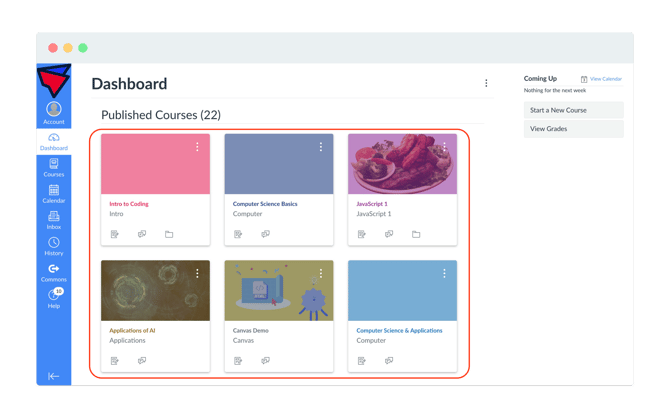Open the Inbox in sidebar
The height and width of the screenshot is (418, 670).
pyautogui.click(x=54, y=220)
